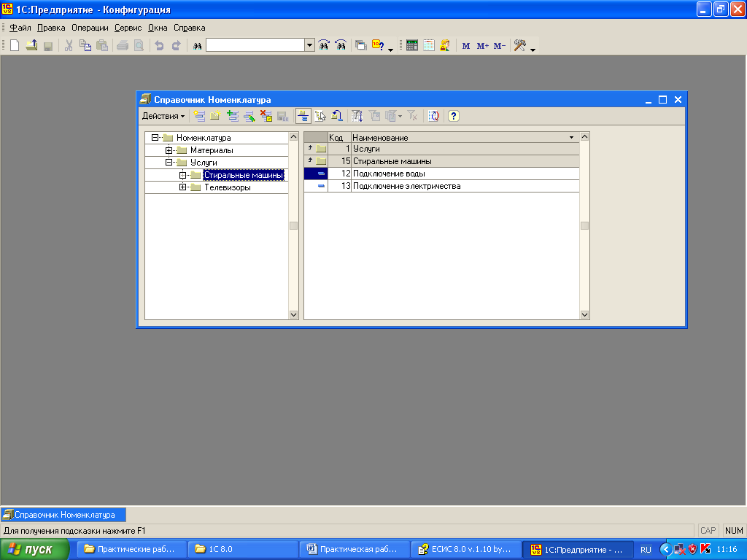Click the M memory button
Viewport: 747px width, 560px height.
tap(466, 46)
